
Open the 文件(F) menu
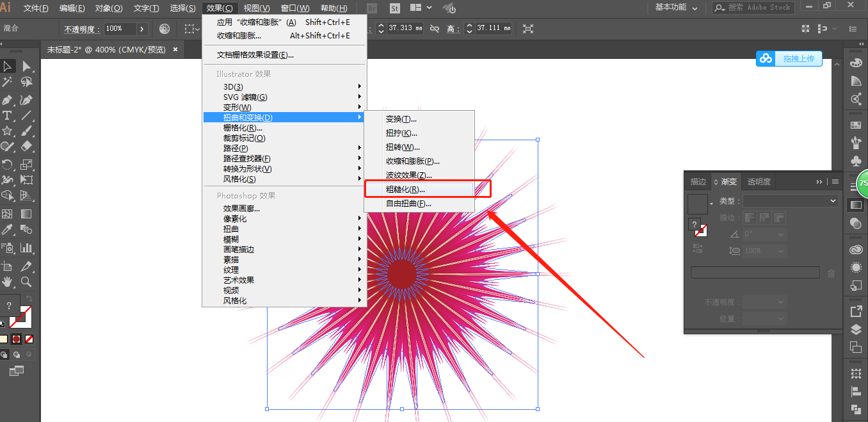tap(36, 8)
